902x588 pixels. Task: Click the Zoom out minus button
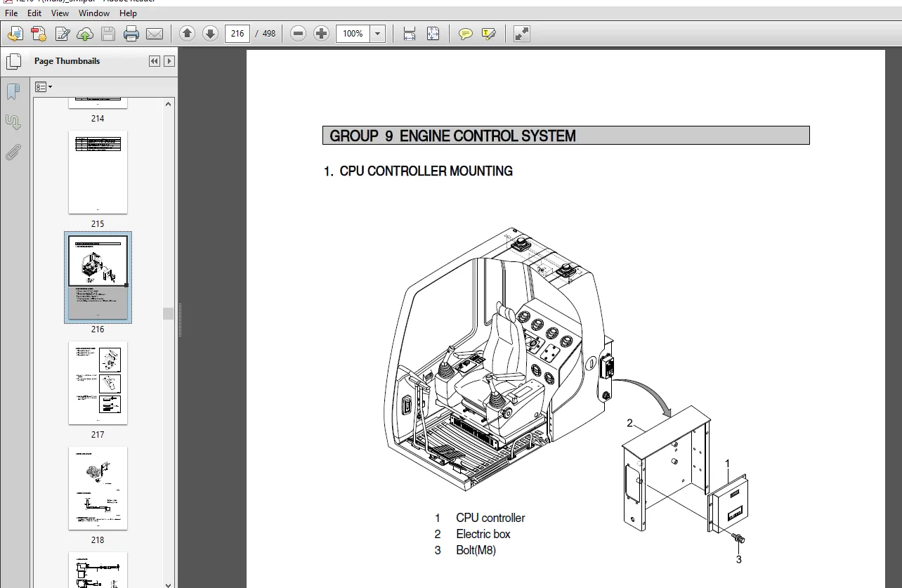pos(298,33)
